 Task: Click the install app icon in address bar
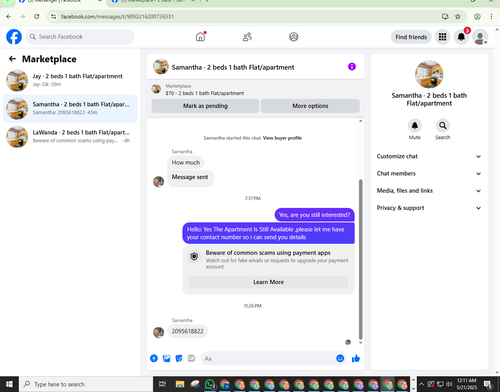[445, 16]
